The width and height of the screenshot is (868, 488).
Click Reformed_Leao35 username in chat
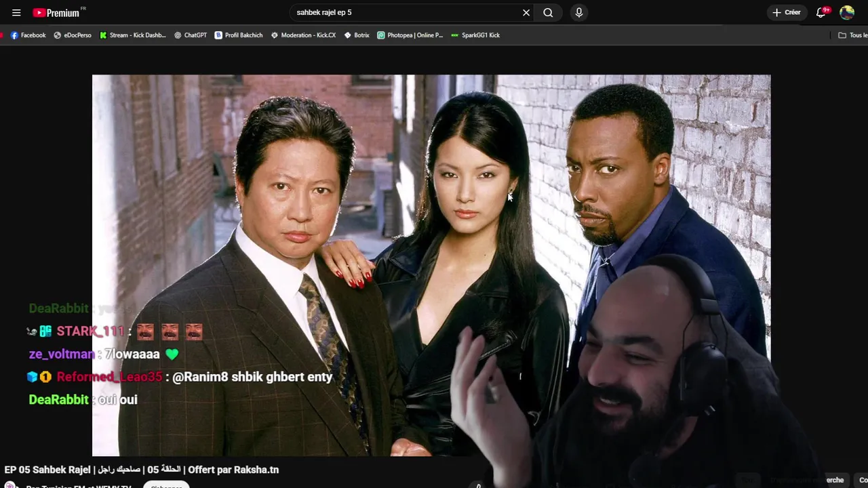click(x=110, y=377)
